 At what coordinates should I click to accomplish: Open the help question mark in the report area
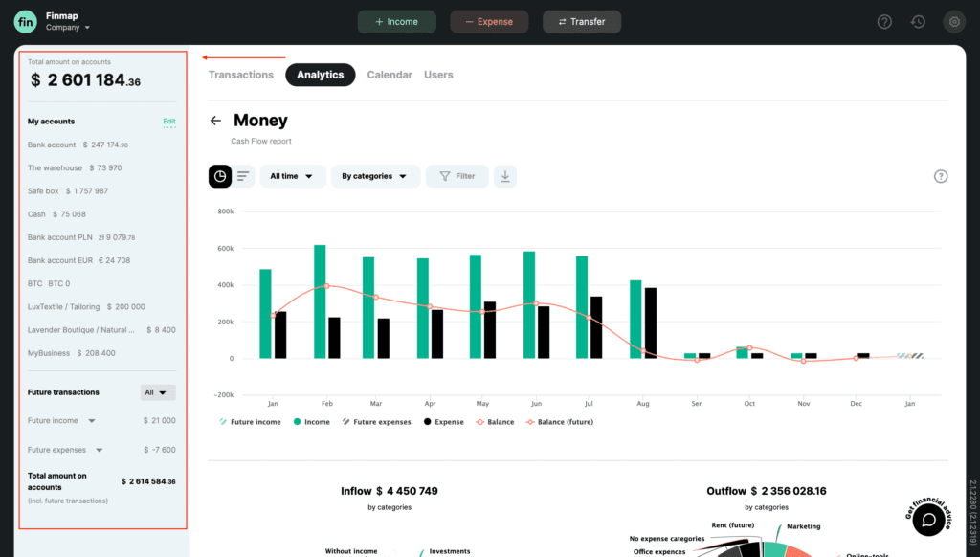point(941,176)
